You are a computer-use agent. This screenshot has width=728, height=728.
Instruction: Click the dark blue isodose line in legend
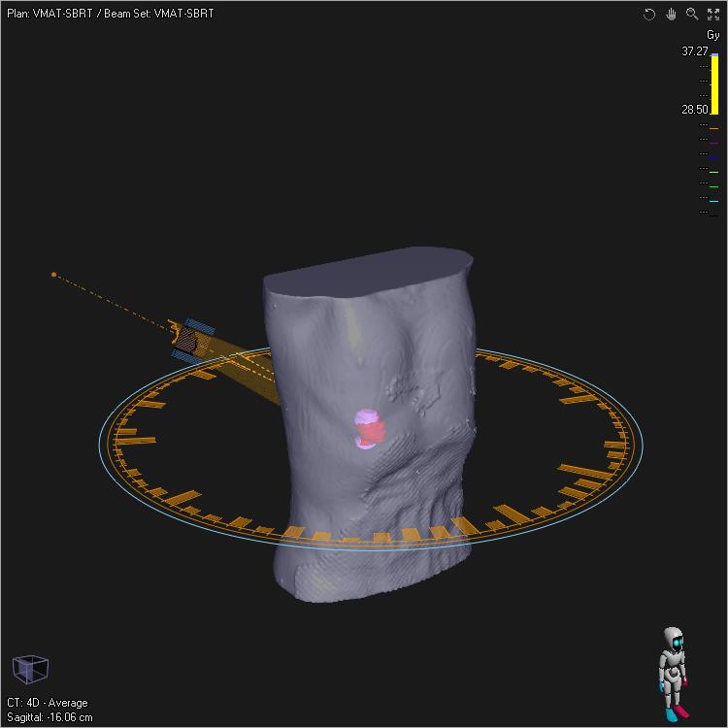pos(714,158)
